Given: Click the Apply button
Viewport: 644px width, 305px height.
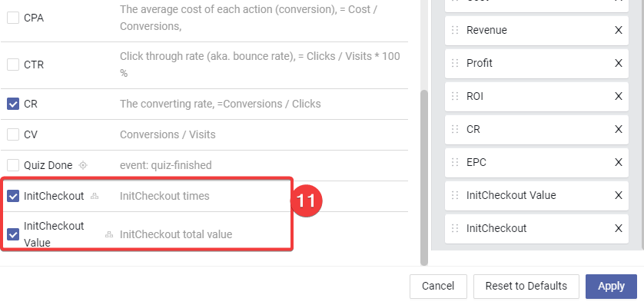Looking at the screenshot, I should coord(611,286).
